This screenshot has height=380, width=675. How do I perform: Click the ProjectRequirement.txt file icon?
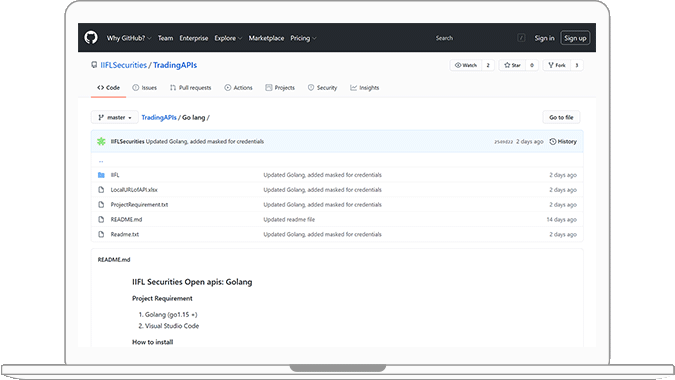(x=101, y=204)
